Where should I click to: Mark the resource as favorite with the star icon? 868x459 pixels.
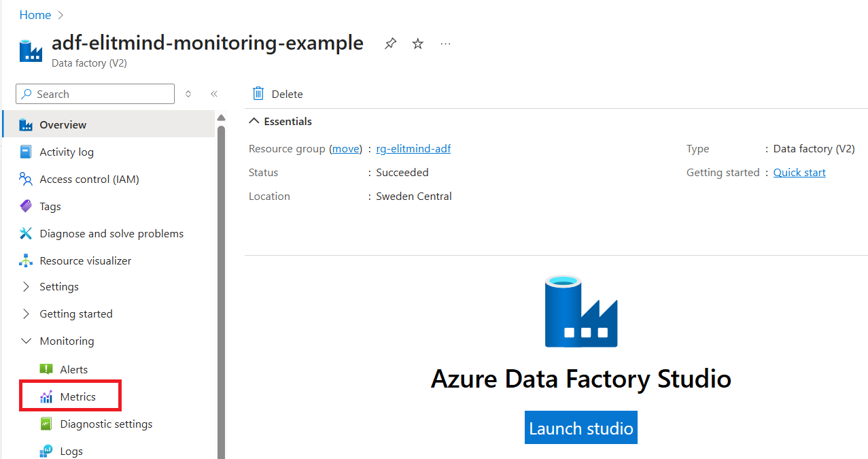pyautogui.click(x=418, y=44)
